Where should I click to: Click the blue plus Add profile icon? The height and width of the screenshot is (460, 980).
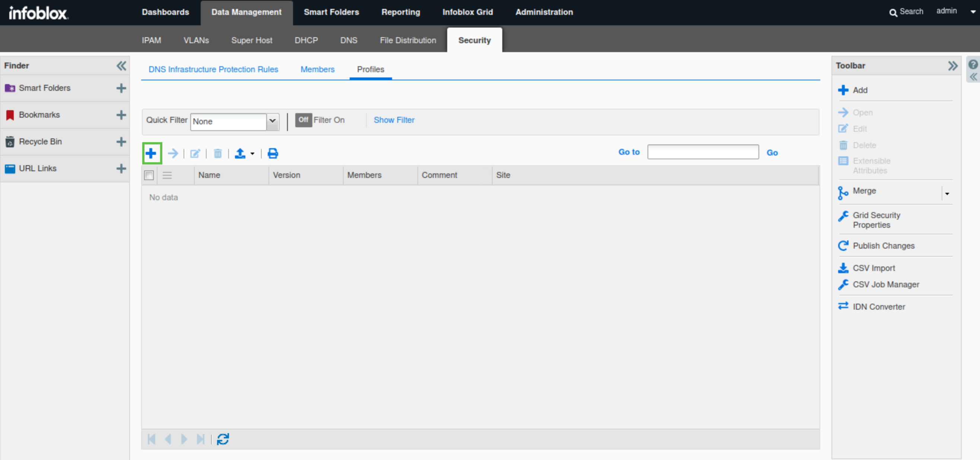[x=151, y=153]
